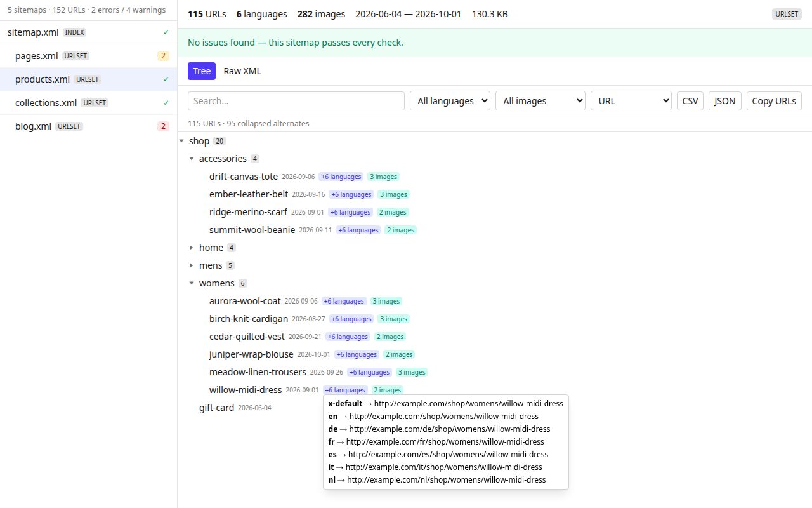The height and width of the screenshot is (508, 812).
Task: Click the URLSET type badge in header
Action: click(x=787, y=14)
